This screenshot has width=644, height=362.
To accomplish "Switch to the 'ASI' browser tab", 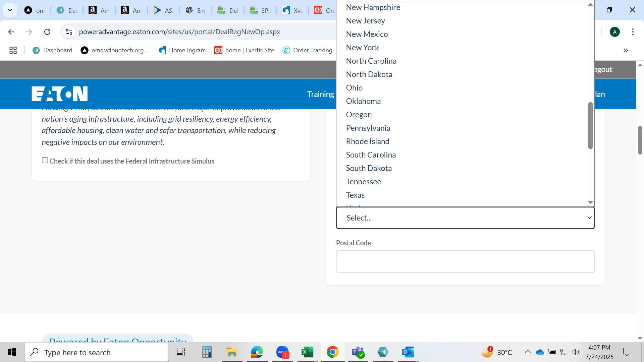I will (x=163, y=10).
